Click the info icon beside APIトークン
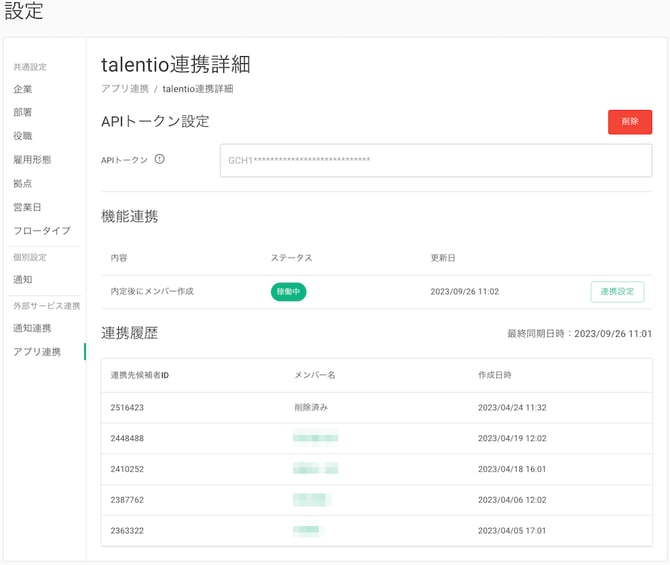Image resolution: width=670 pixels, height=565 pixels. [x=159, y=159]
